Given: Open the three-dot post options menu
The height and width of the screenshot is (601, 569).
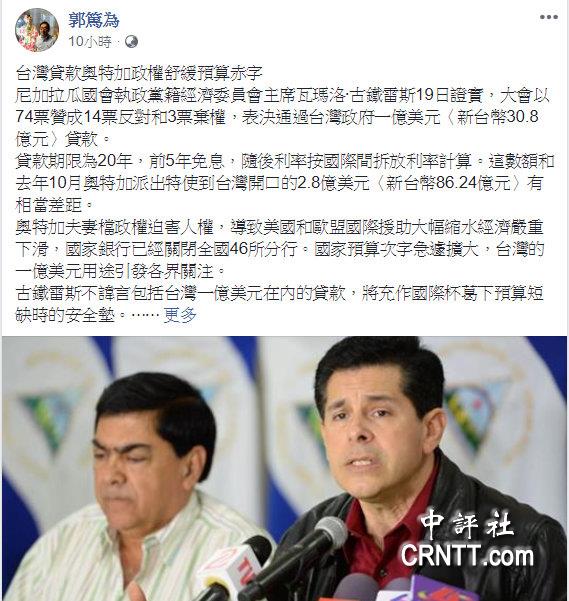Looking at the screenshot, I should (x=549, y=17).
